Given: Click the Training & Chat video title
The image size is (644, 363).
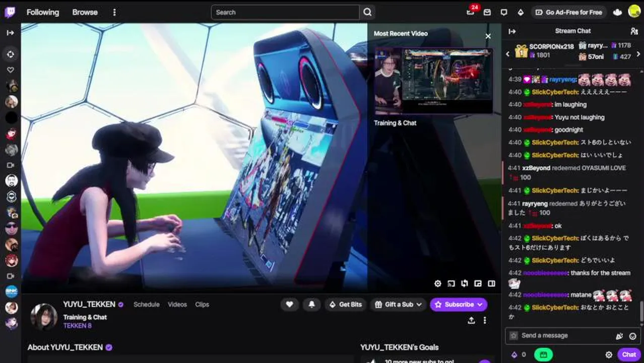Looking at the screenshot, I should (395, 123).
